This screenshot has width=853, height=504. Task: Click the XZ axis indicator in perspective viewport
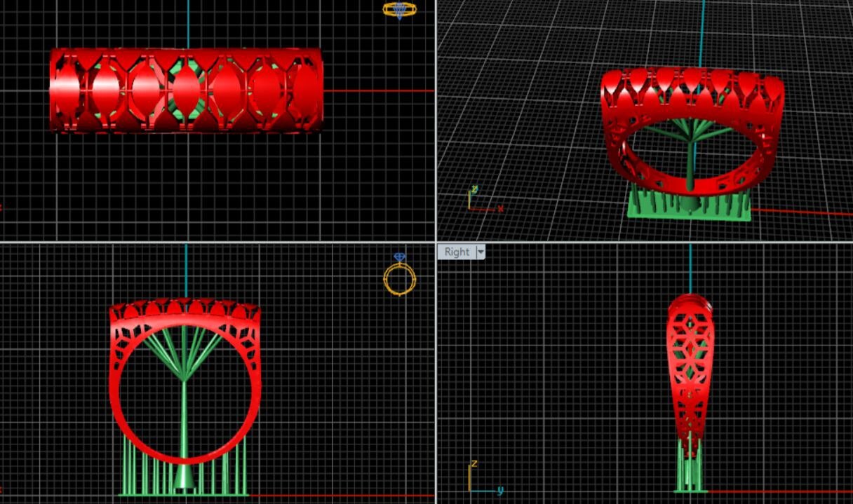[478, 200]
